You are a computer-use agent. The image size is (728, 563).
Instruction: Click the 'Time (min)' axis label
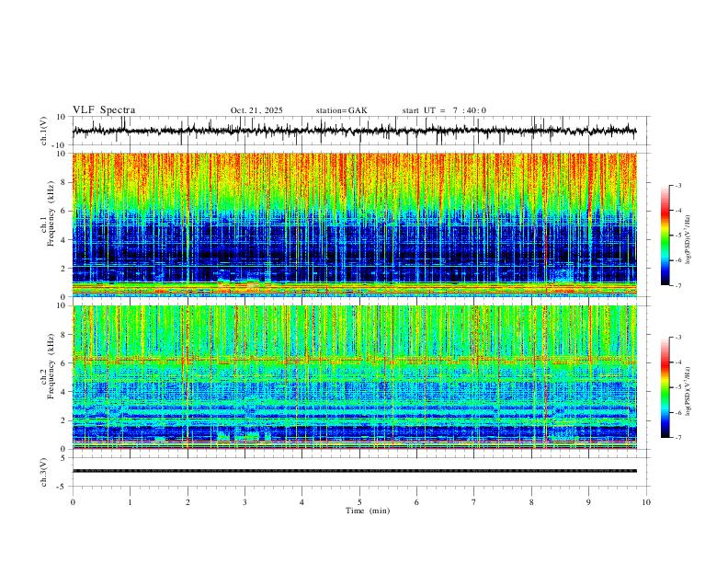(x=368, y=511)
